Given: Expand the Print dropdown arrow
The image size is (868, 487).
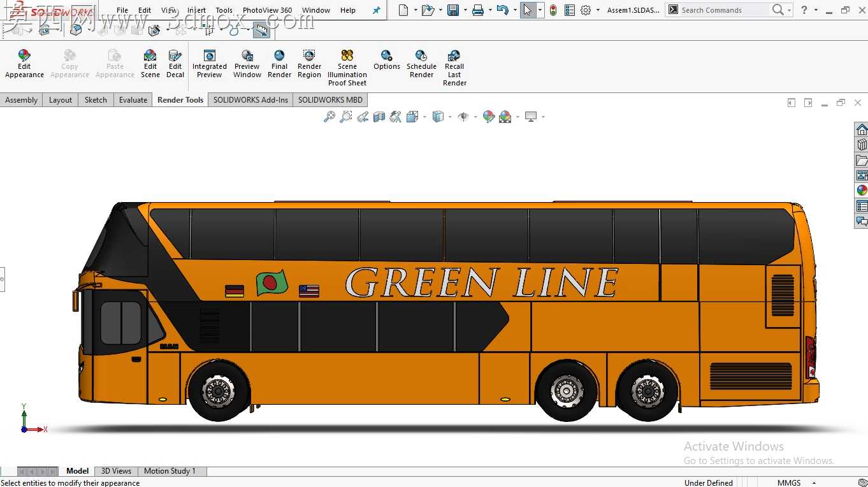Looking at the screenshot, I should [490, 10].
